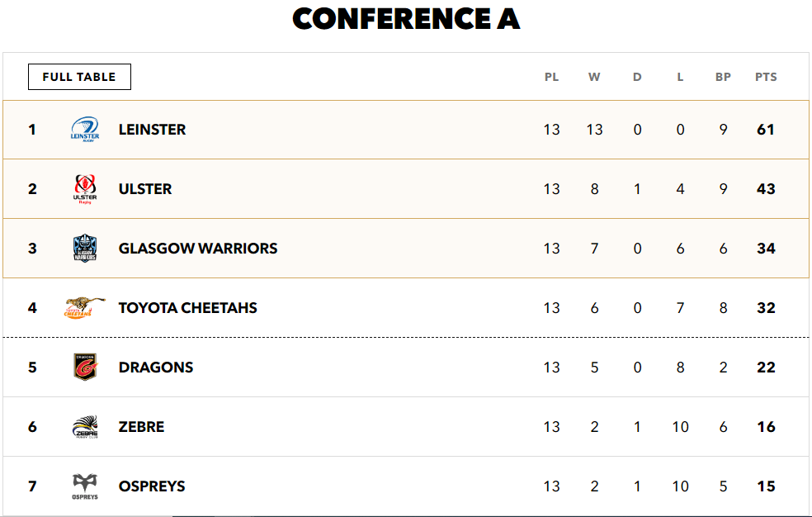Screen dimensions: 812x517
Task: Click the Conference A heading
Action: click(x=406, y=19)
